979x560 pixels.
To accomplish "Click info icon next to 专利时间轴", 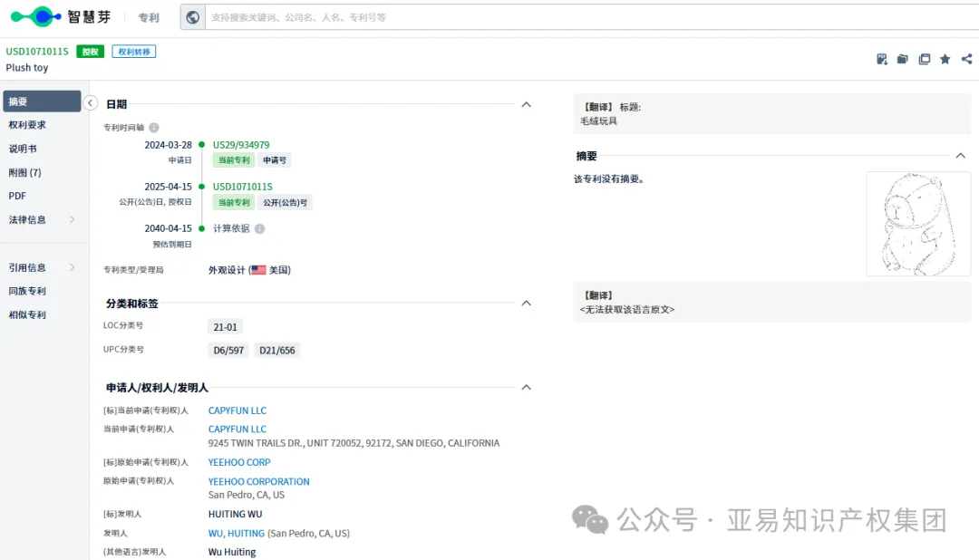I will point(153,128).
